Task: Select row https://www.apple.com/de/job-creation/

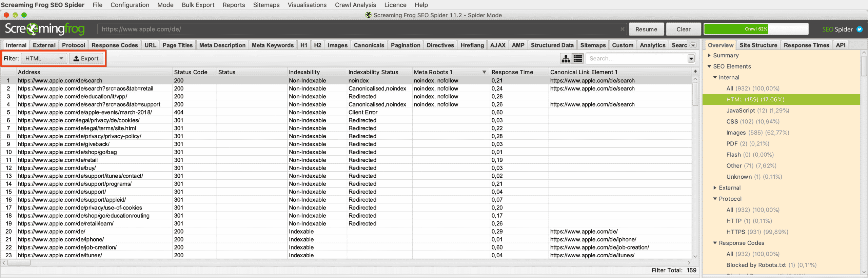Action: coord(346,247)
